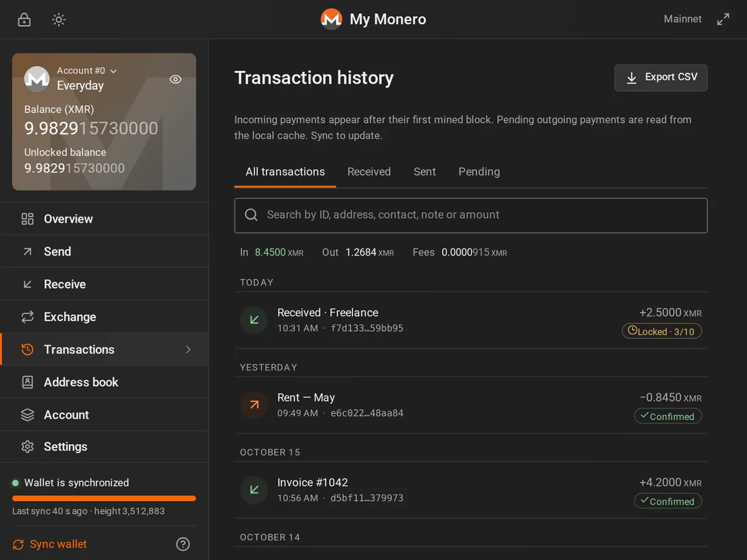Switch to the Sent tab
This screenshot has width=747, height=560.
click(x=425, y=172)
